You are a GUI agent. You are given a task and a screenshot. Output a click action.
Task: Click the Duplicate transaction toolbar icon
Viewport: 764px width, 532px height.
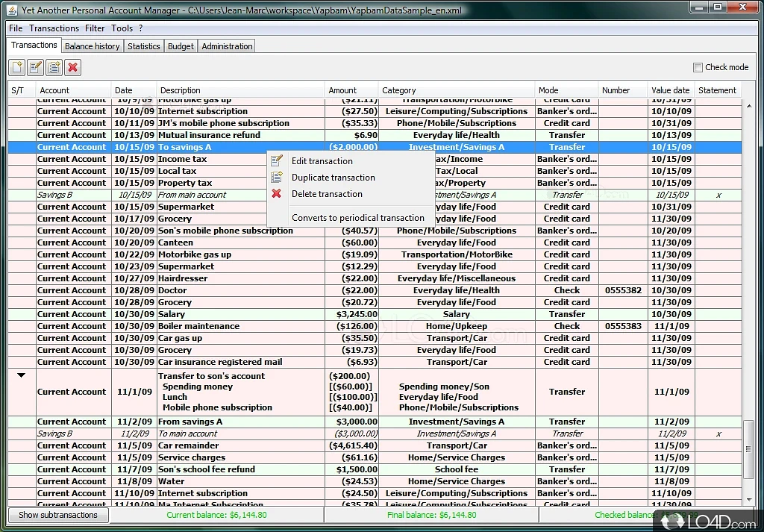click(54, 68)
